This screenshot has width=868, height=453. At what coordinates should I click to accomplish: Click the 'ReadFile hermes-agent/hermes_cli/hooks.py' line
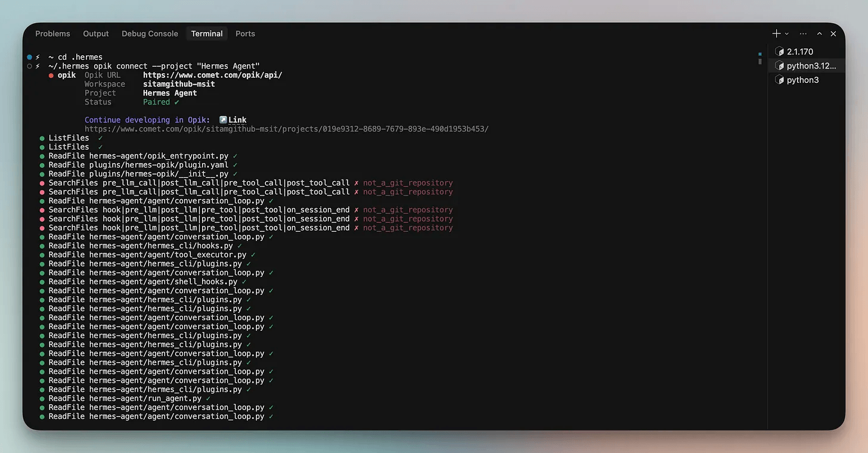click(141, 246)
